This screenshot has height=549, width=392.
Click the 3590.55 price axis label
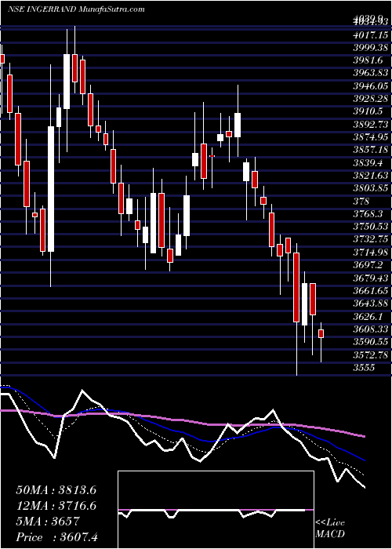[x=371, y=341]
